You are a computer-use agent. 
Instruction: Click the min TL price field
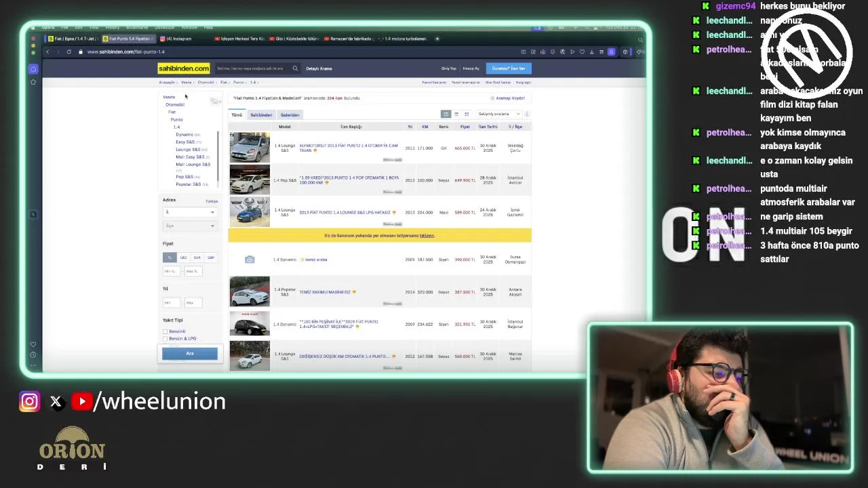(x=171, y=271)
